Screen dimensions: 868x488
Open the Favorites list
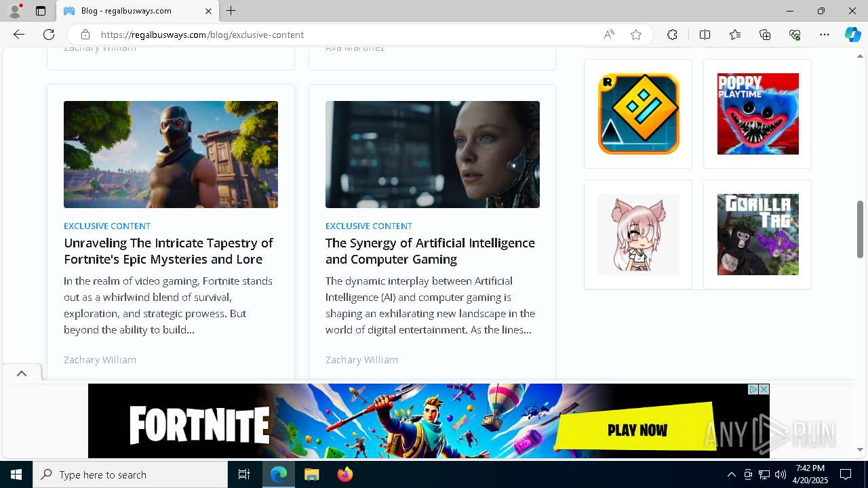click(735, 35)
